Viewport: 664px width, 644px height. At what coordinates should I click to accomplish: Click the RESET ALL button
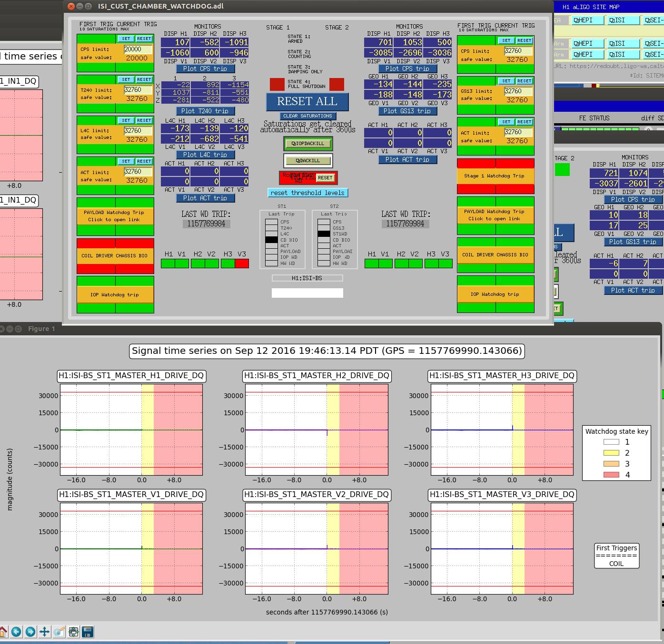(307, 102)
